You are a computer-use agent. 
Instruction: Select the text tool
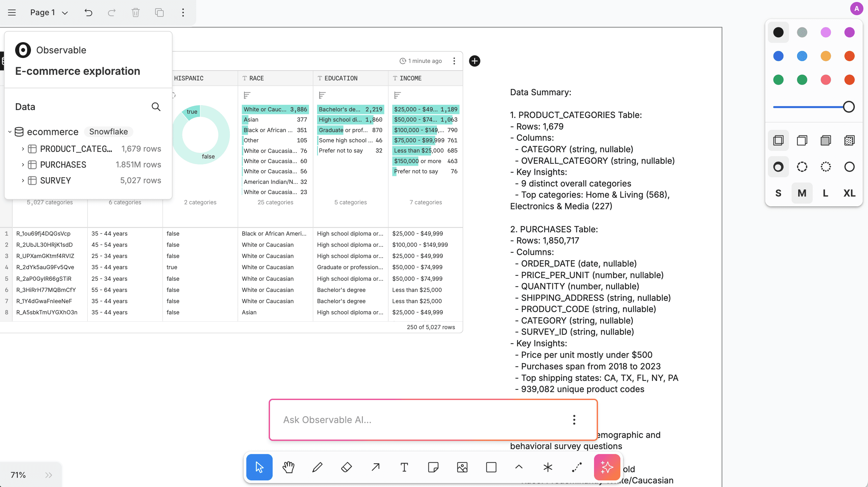pos(404,467)
